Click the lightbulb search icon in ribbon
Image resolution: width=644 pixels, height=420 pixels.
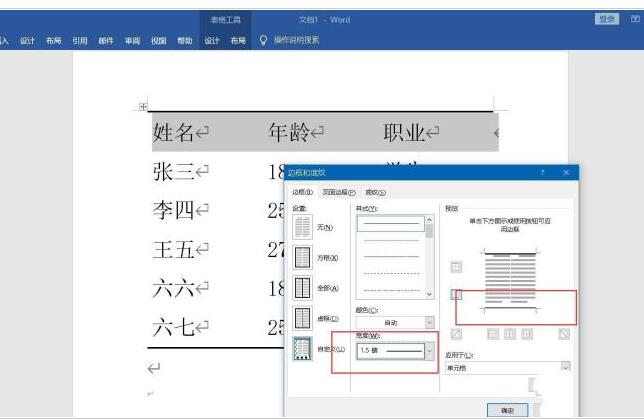click(263, 40)
